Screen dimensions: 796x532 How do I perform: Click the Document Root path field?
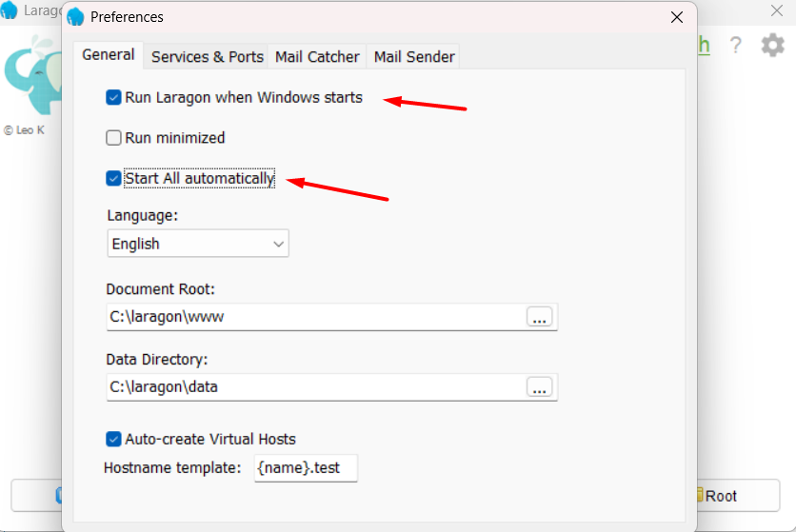coord(314,317)
